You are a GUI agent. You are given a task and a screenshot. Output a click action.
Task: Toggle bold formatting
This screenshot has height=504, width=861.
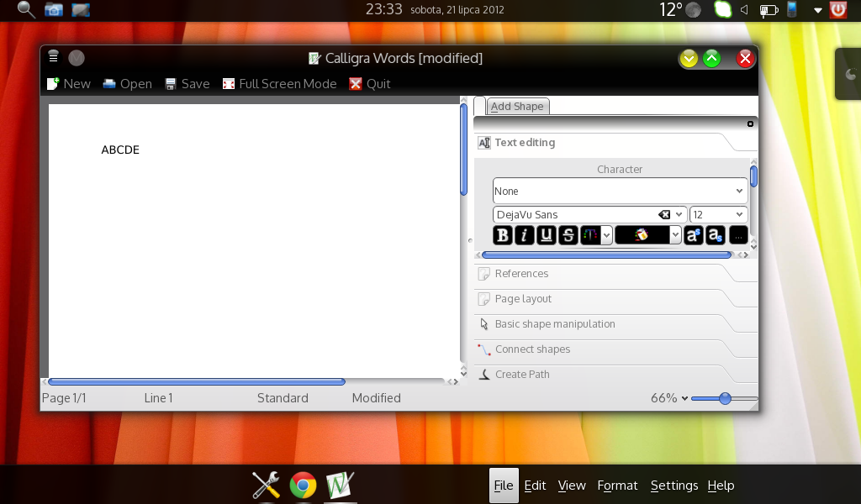[x=502, y=235]
